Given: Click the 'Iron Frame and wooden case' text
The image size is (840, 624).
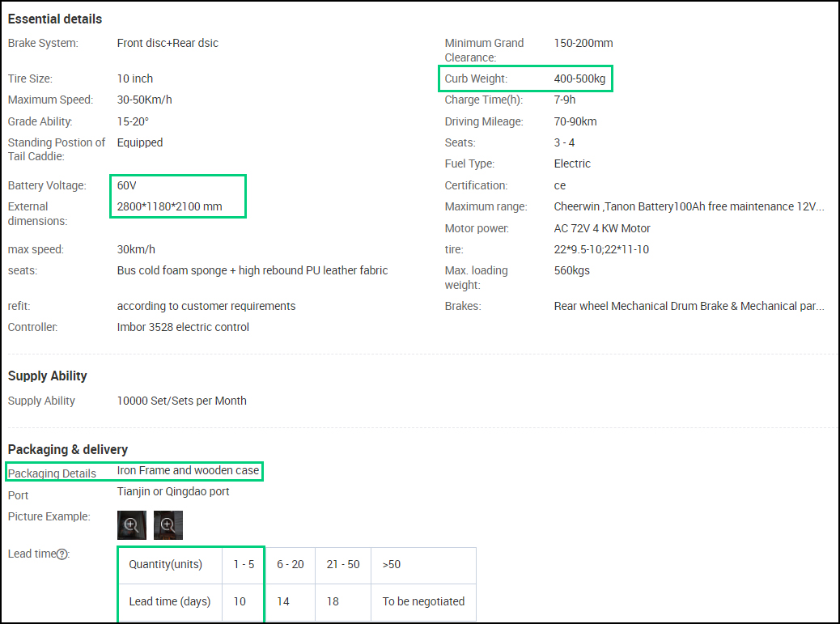Looking at the screenshot, I should click(x=188, y=470).
